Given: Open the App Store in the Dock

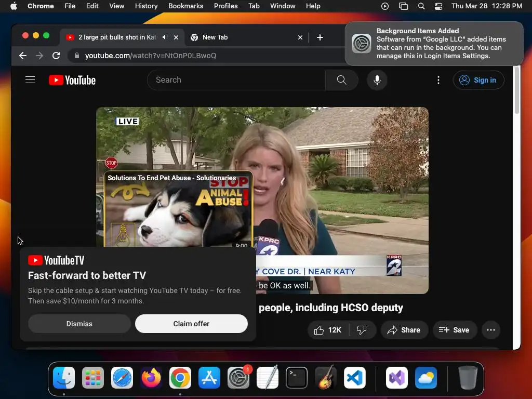Looking at the screenshot, I should click(209, 378).
